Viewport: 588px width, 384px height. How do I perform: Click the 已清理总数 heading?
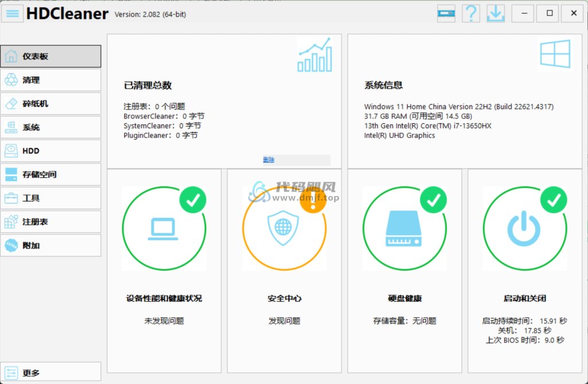click(148, 86)
